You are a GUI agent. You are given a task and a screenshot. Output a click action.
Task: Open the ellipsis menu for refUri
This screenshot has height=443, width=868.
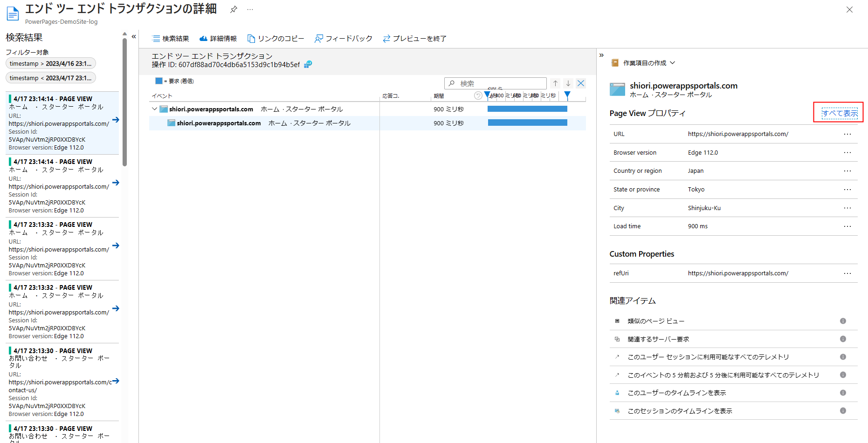coord(847,273)
